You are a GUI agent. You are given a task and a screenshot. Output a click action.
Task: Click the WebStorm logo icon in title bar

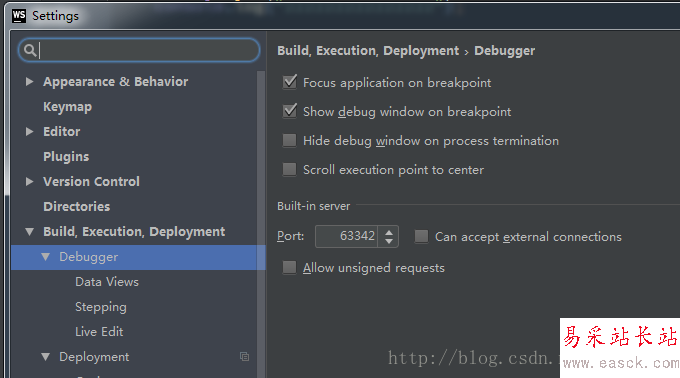coord(19,16)
